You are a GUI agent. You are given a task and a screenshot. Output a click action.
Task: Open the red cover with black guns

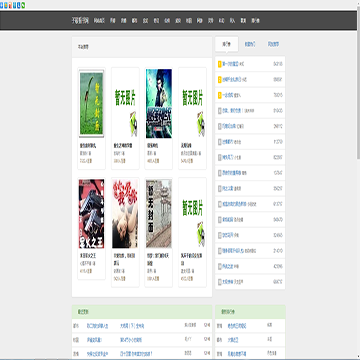pyautogui.click(x=91, y=214)
